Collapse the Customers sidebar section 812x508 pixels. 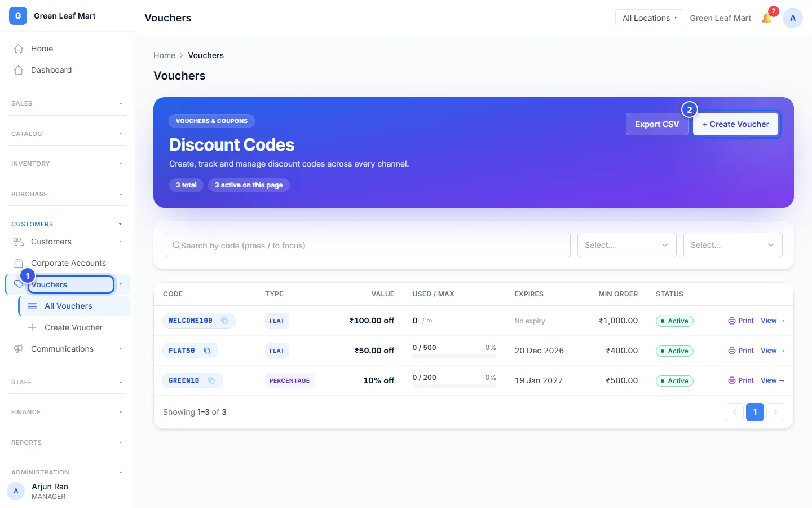[68, 224]
